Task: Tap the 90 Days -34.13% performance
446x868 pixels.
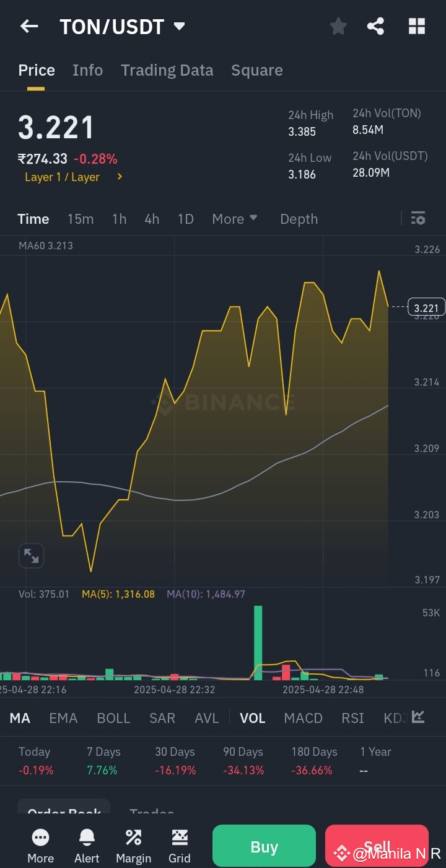Action: pyautogui.click(x=243, y=761)
